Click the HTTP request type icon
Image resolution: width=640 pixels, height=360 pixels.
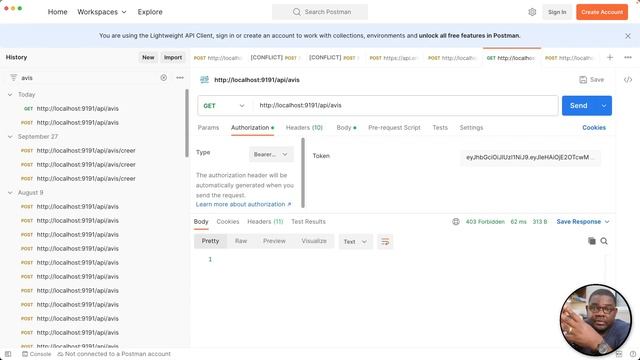pos(204,80)
